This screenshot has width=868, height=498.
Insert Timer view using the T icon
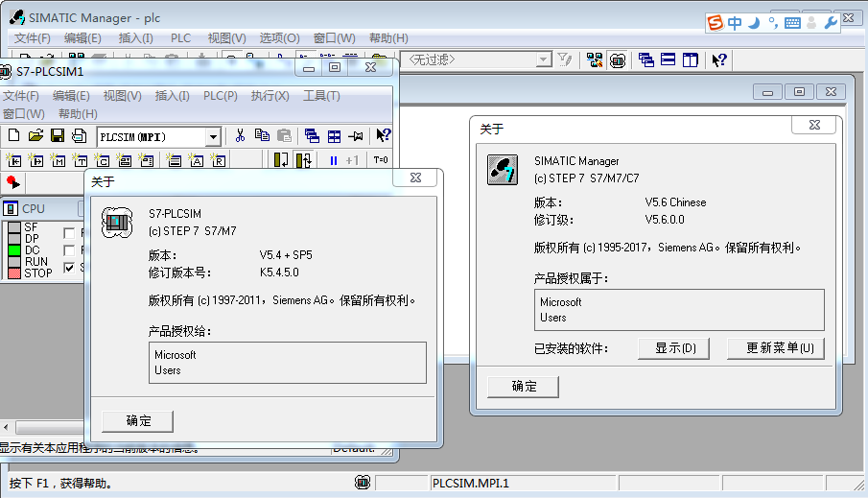[79, 160]
